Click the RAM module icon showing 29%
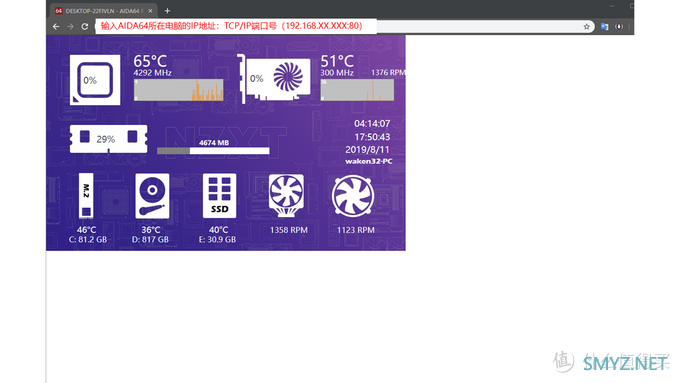680x383 pixels. (108, 139)
